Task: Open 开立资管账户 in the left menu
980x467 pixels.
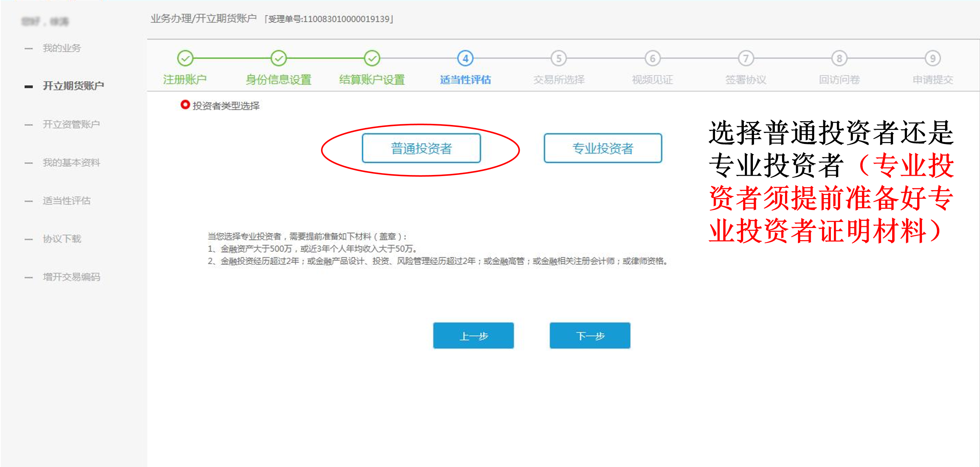Action: tap(71, 124)
